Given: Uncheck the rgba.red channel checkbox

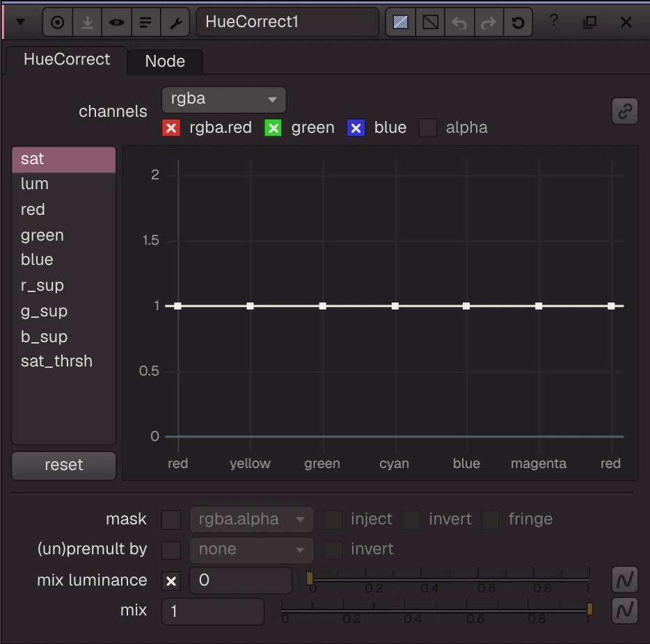Looking at the screenshot, I should [171, 127].
